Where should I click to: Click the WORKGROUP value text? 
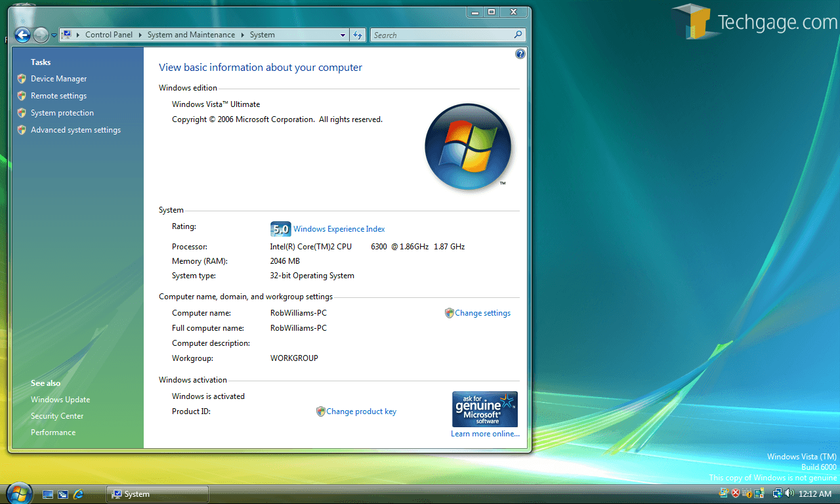coord(294,358)
